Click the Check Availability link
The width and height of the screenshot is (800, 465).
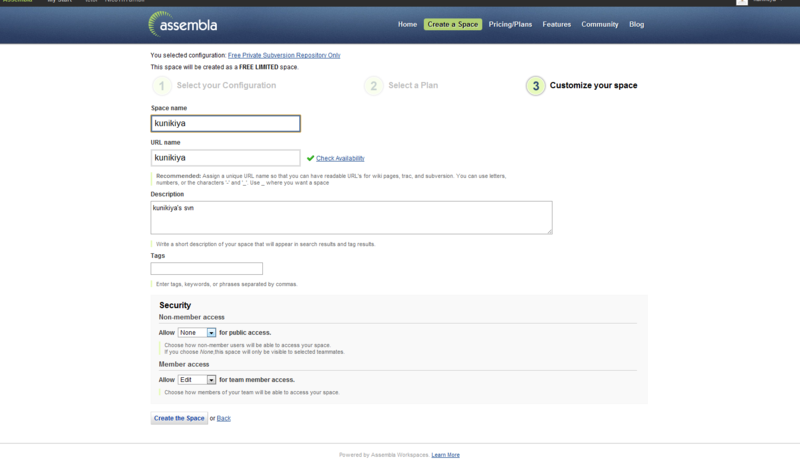(340, 158)
